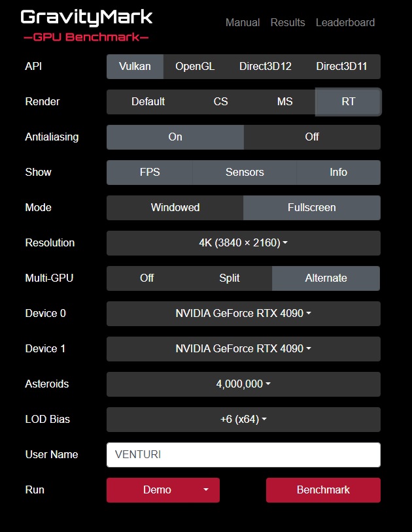This screenshot has height=532, width=412.
Task: Switch API to Direct3D12
Action: tap(265, 66)
